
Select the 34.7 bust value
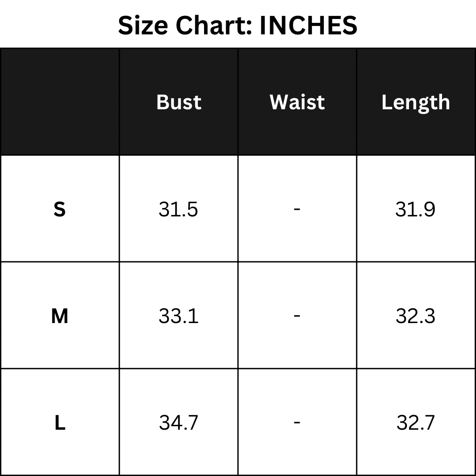pos(178,423)
